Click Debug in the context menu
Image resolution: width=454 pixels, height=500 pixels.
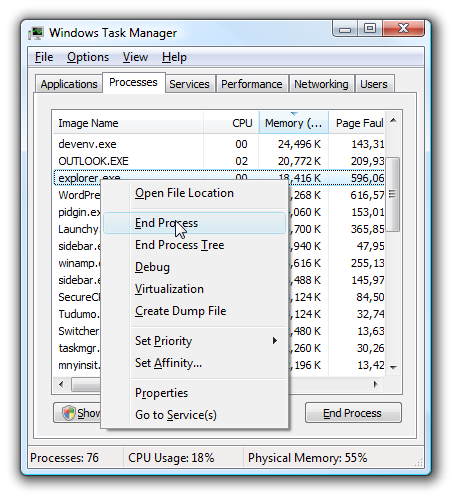195,267
